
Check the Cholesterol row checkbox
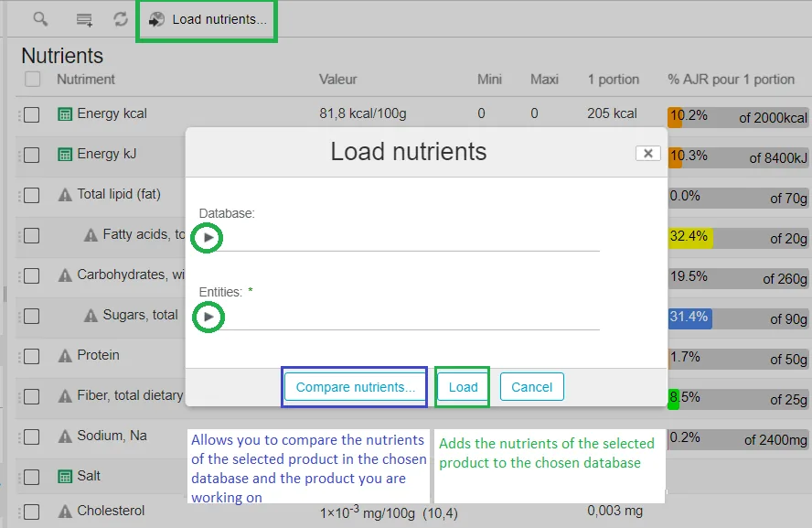pyautogui.click(x=32, y=512)
